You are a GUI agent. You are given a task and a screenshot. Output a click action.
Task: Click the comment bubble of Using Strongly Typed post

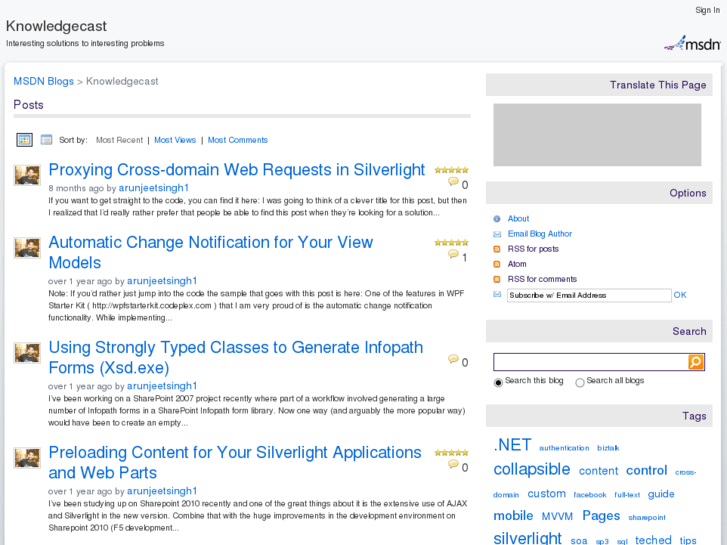[x=453, y=359]
